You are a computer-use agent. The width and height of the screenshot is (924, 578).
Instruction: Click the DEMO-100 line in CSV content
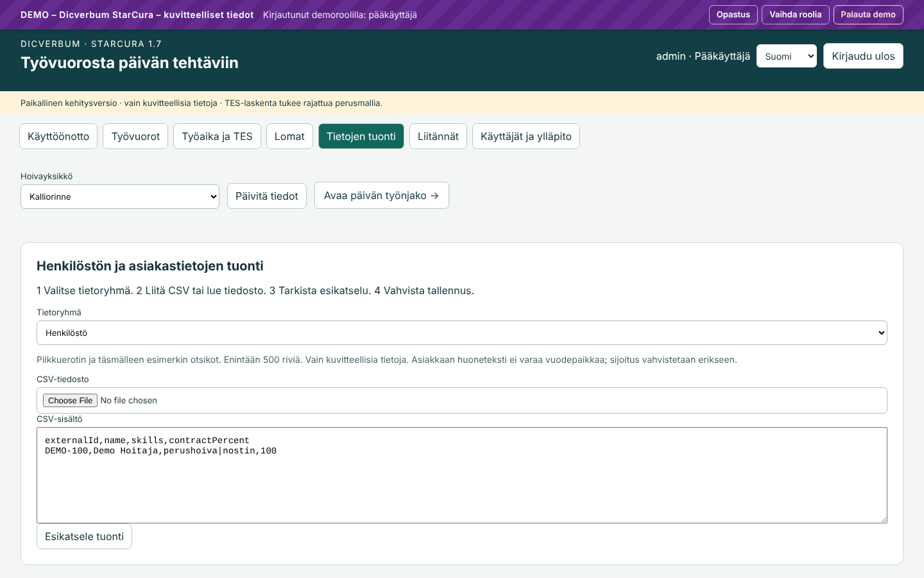(160, 451)
